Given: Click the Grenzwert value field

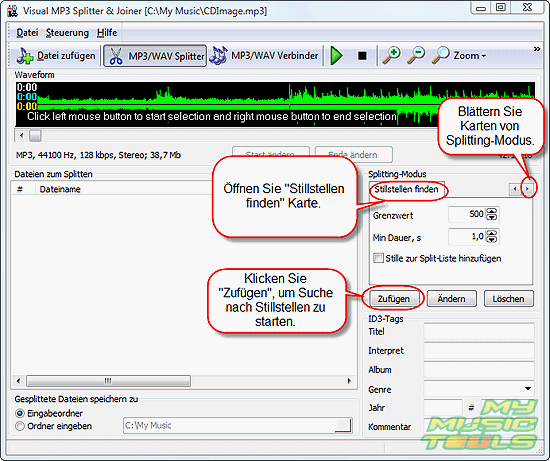Looking at the screenshot, I should point(468,214).
